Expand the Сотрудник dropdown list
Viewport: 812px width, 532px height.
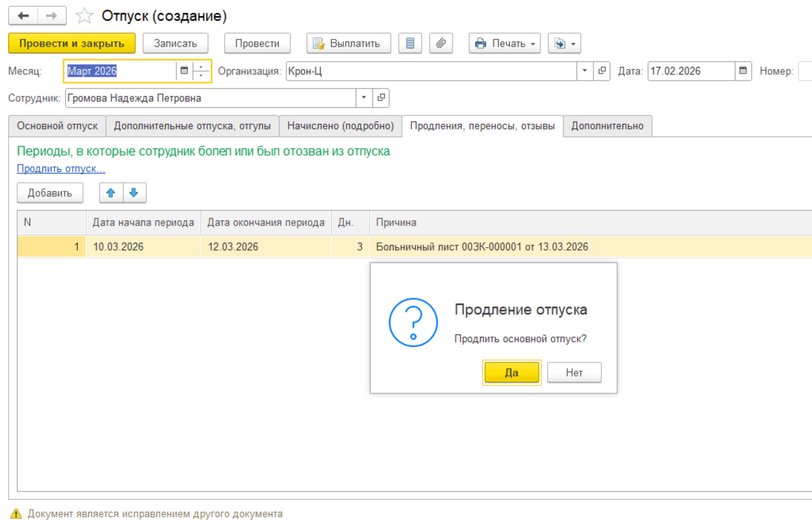point(364,98)
